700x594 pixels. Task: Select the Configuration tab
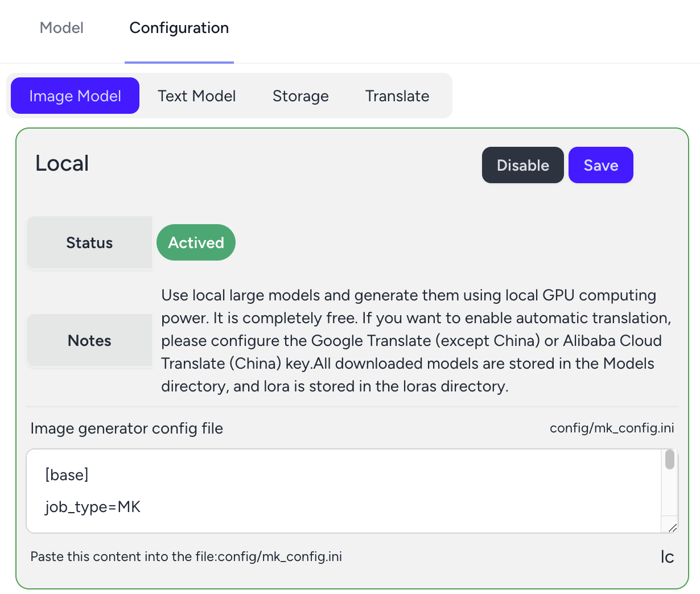pyautogui.click(x=179, y=28)
